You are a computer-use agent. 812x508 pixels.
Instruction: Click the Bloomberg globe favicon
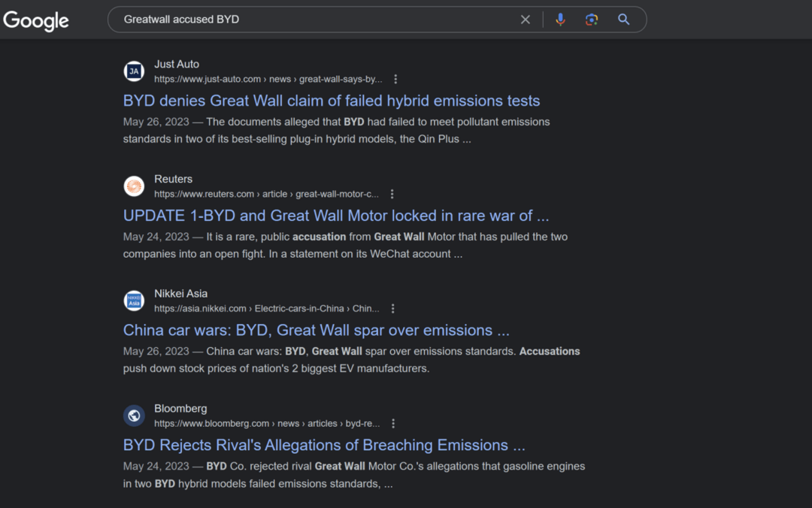134,416
